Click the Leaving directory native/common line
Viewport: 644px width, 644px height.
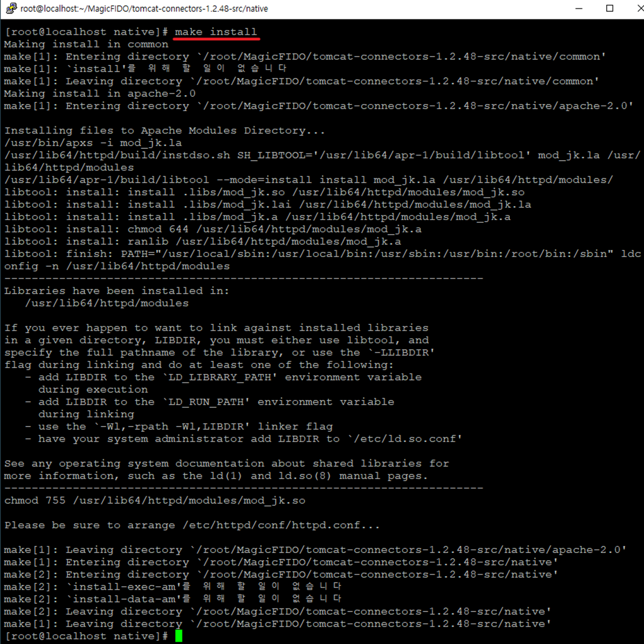pyautogui.click(x=302, y=81)
